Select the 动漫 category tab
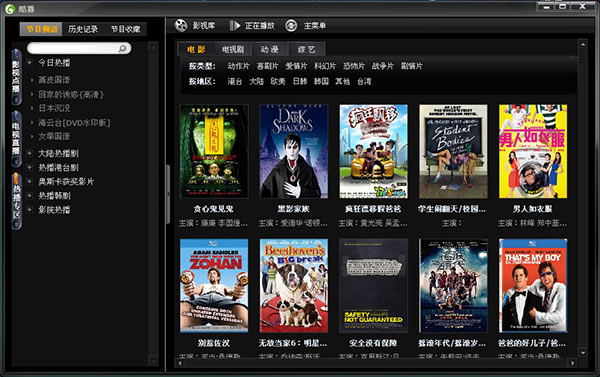Image resolution: width=600 pixels, height=377 pixels. coord(270,49)
